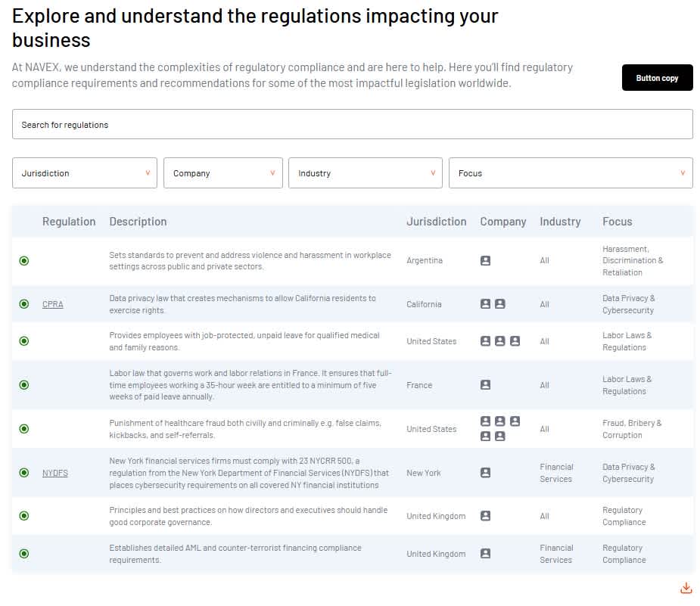This screenshot has width=700, height=606.
Task: Click company icon in AML requirements row
Action: tap(485, 554)
